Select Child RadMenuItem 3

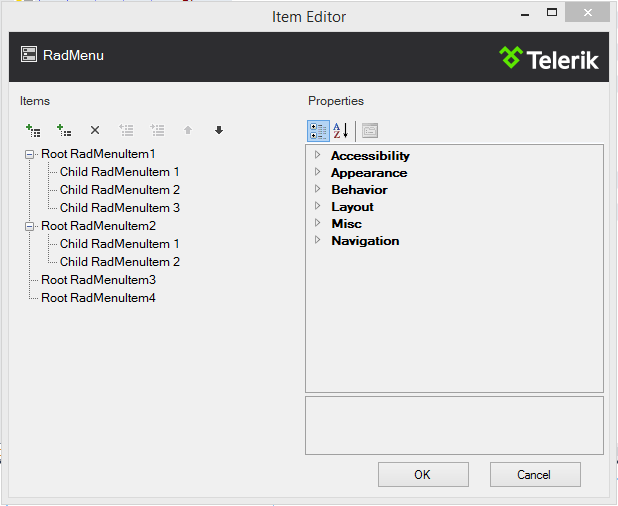(x=119, y=208)
